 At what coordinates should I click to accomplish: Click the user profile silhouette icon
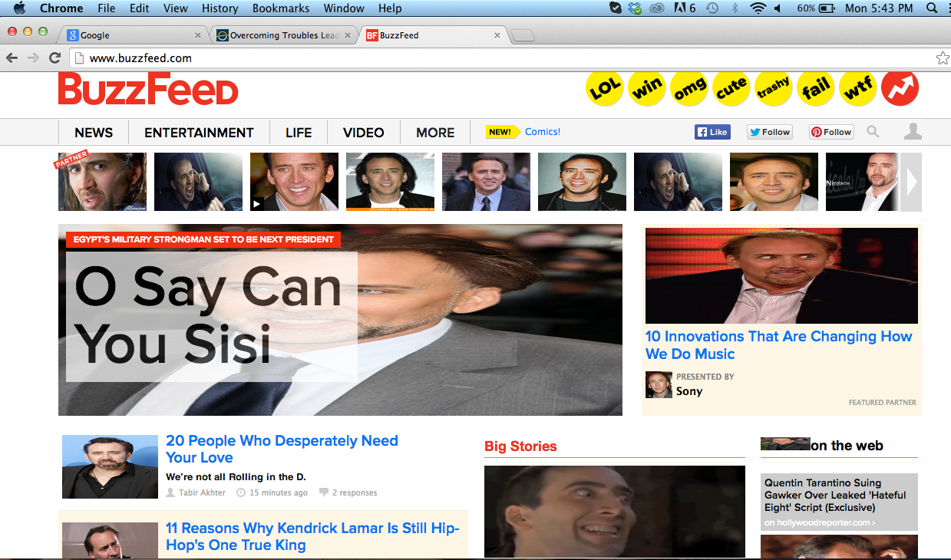point(913,132)
